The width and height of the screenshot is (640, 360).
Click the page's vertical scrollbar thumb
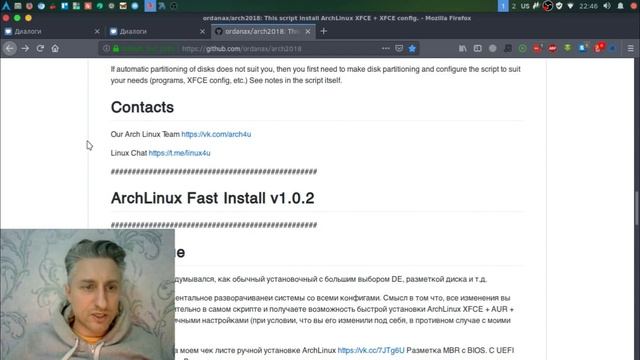(x=637, y=208)
